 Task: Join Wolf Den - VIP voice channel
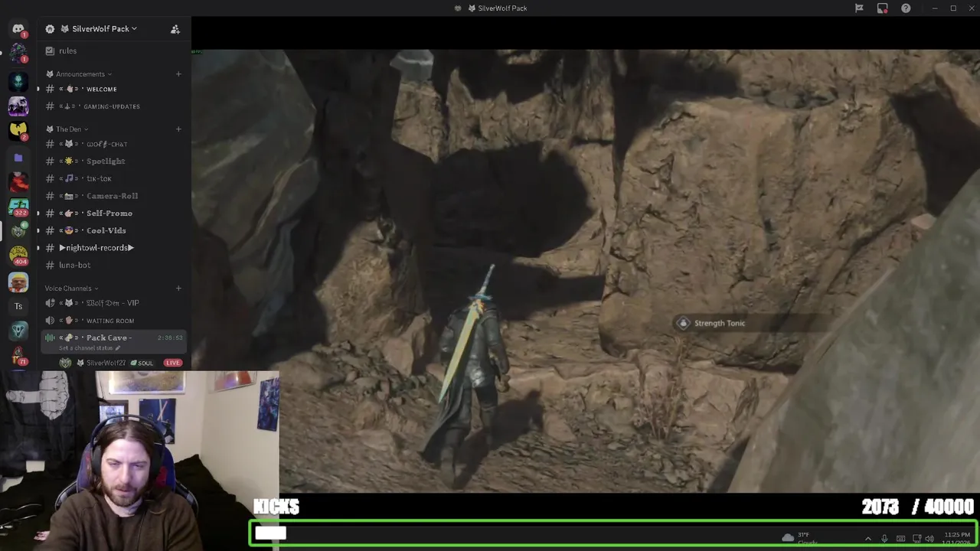113,303
